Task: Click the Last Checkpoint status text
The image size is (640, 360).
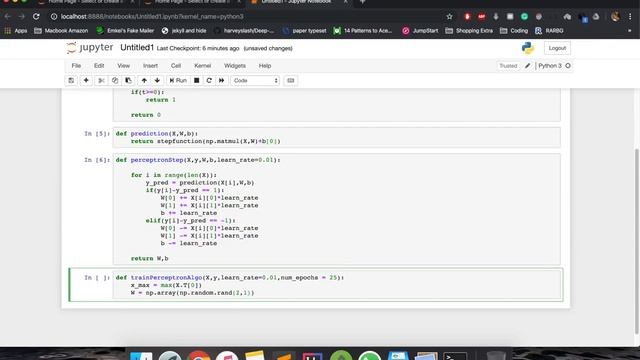Action: tap(198, 48)
